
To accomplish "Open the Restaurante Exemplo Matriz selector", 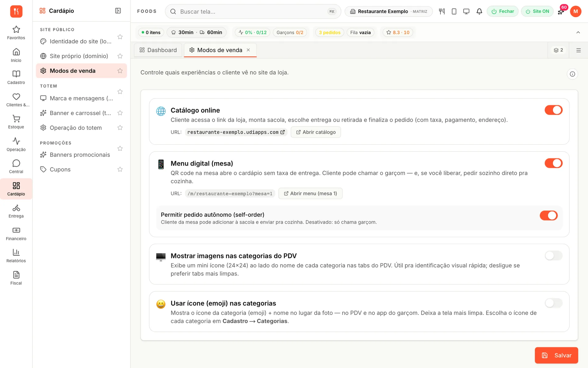I will click(x=388, y=11).
